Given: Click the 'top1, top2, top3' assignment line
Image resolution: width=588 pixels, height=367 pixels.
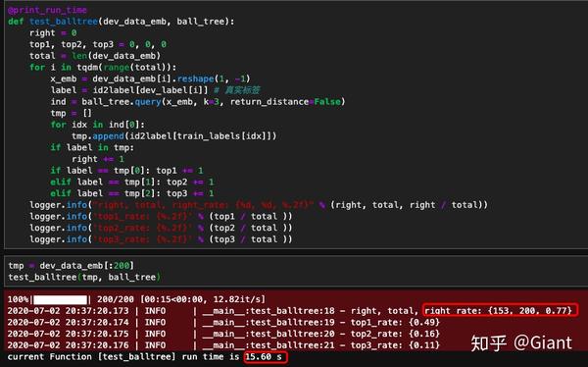Looking at the screenshot, I should point(98,44).
